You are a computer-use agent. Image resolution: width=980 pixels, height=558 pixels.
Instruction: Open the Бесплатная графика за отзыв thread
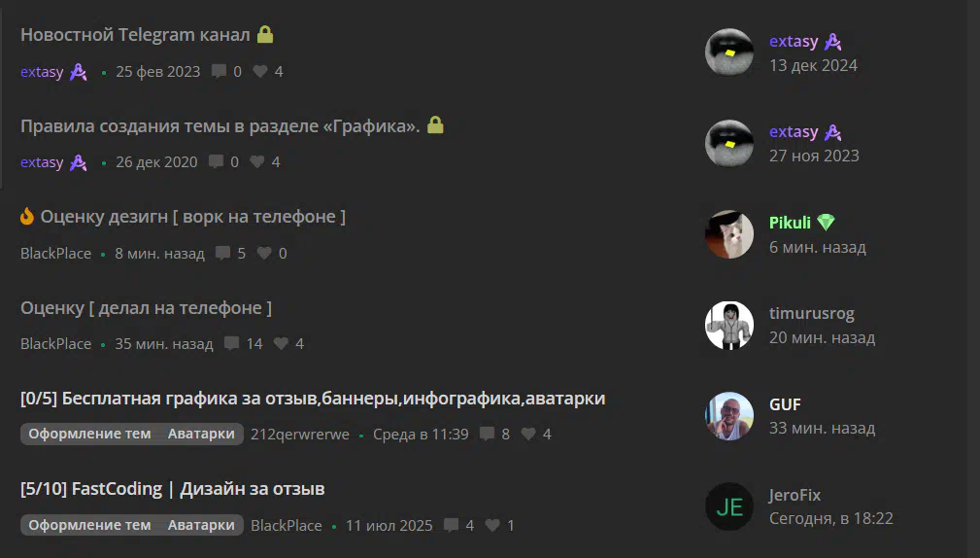[313, 399]
